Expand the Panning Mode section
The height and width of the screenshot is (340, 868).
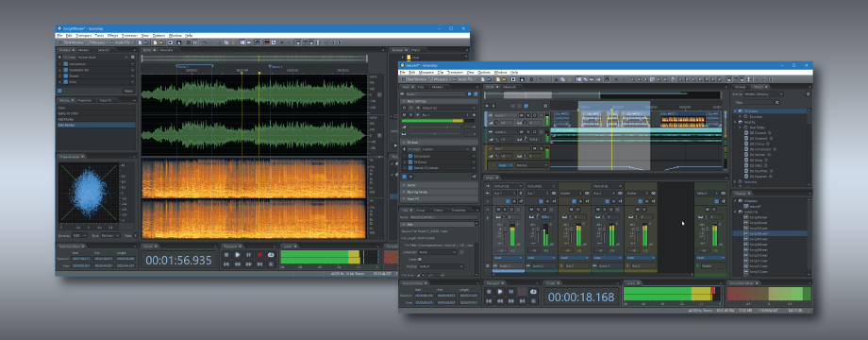(439, 192)
